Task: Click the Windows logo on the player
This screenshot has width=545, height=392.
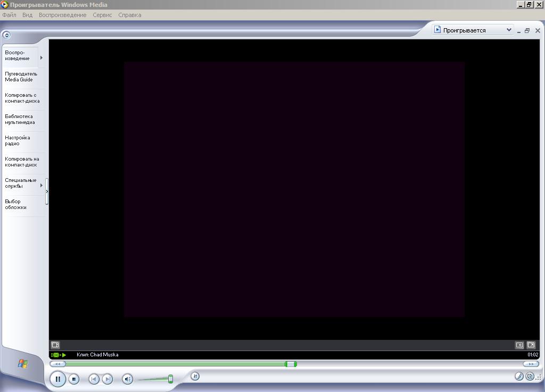Action: (x=23, y=363)
